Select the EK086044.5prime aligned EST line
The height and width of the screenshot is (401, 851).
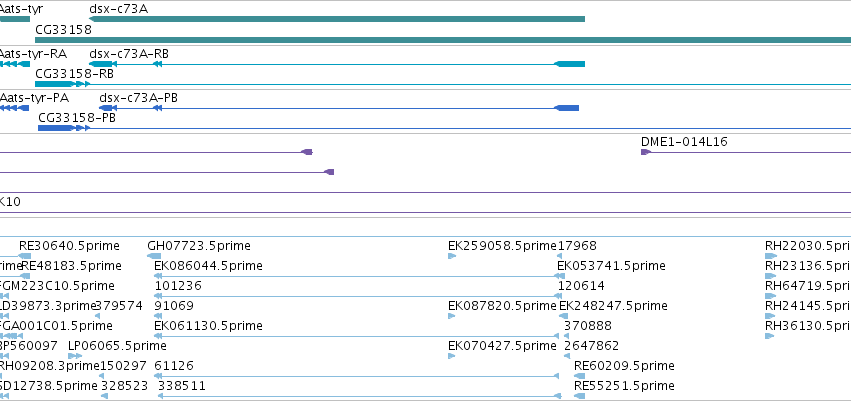pyautogui.click(x=358, y=276)
